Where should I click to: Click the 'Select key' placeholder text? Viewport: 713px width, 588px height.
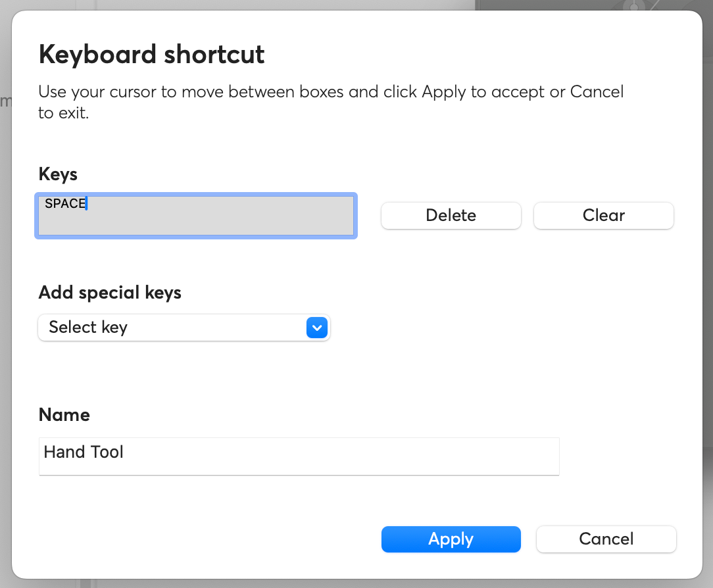pyautogui.click(x=88, y=328)
